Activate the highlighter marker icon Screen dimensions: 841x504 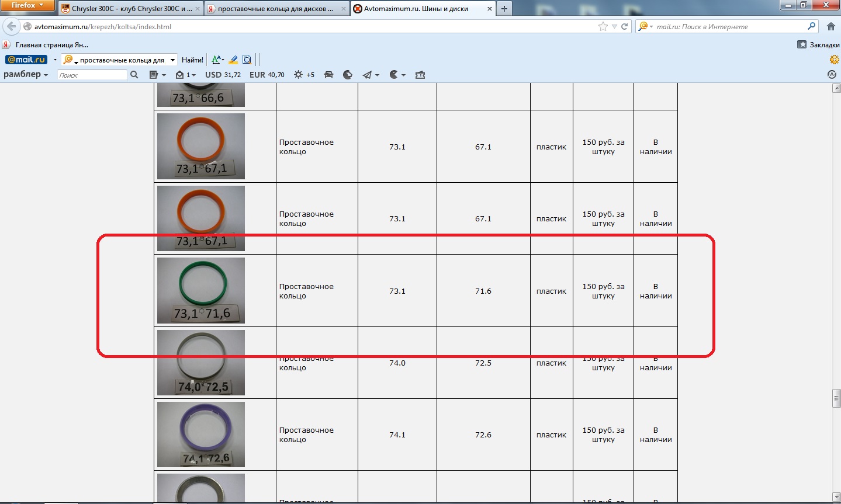pos(233,60)
